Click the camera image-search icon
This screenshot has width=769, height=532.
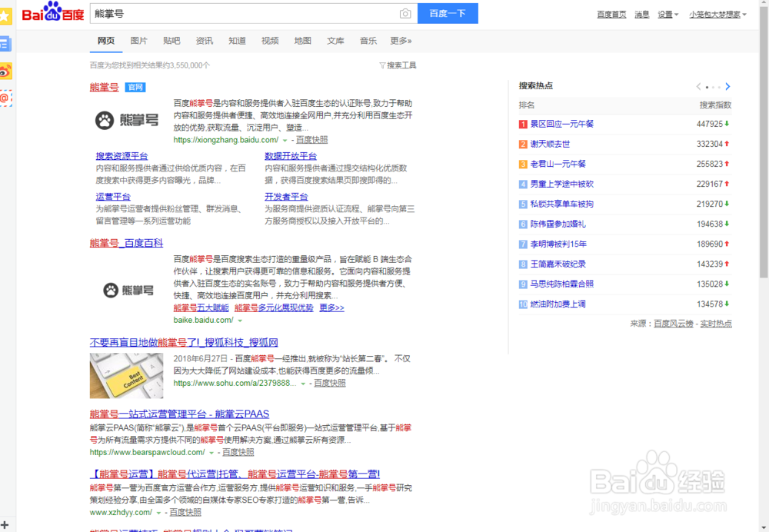pyautogui.click(x=405, y=14)
